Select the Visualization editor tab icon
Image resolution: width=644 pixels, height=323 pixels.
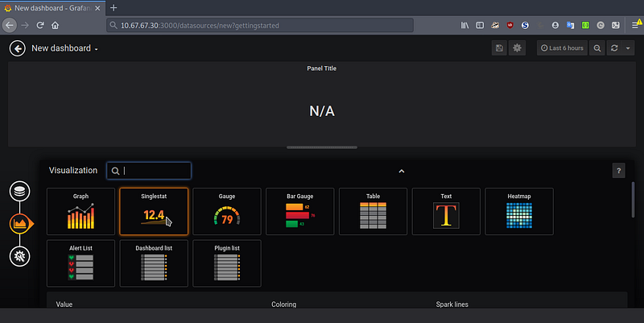19,224
